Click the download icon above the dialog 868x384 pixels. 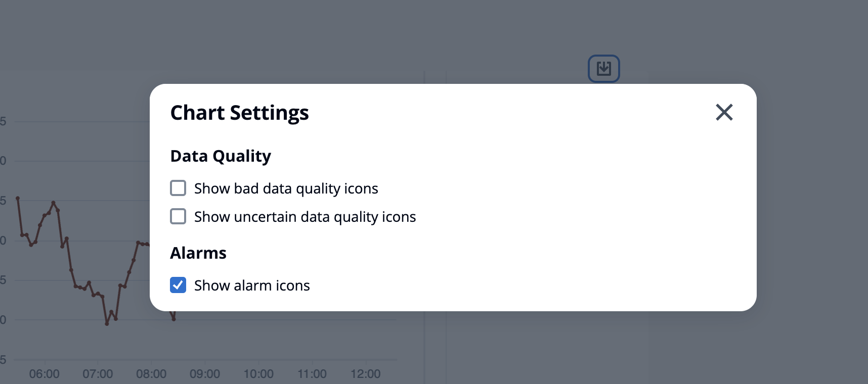[x=603, y=69]
